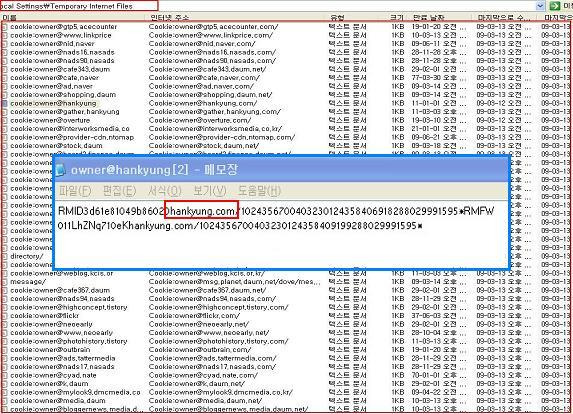Viewport: 573px width, 414px height.
Task: Click file icon of cookie:owner@gtp5.acecounter
Action: pos(5,27)
